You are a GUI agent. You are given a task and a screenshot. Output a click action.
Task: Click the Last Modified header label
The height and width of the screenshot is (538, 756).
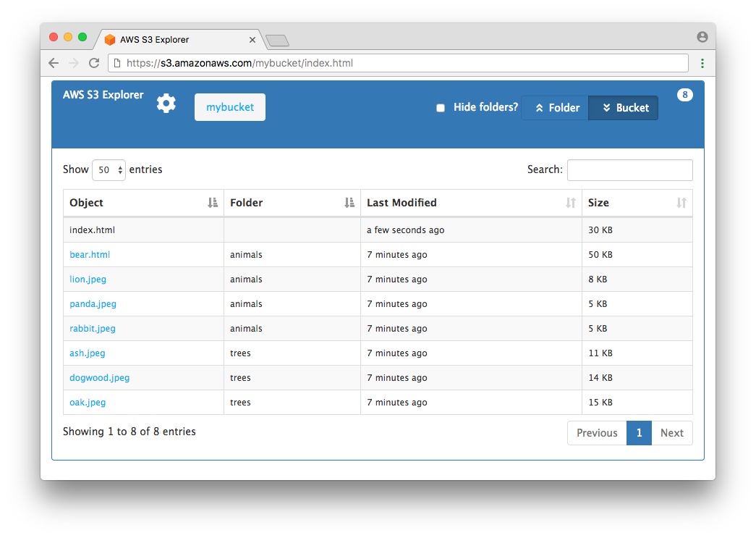(x=402, y=203)
